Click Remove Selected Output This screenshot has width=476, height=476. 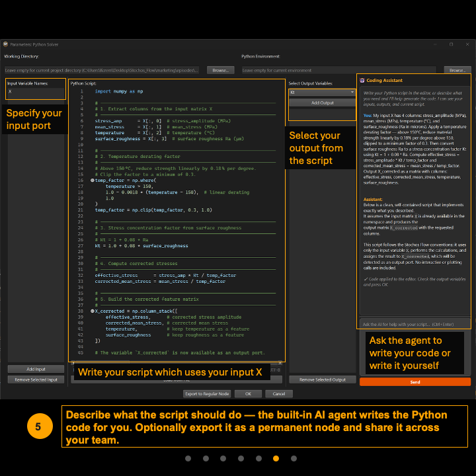323,379
